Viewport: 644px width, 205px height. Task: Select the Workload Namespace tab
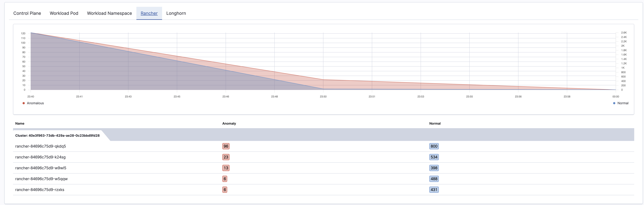(109, 13)
